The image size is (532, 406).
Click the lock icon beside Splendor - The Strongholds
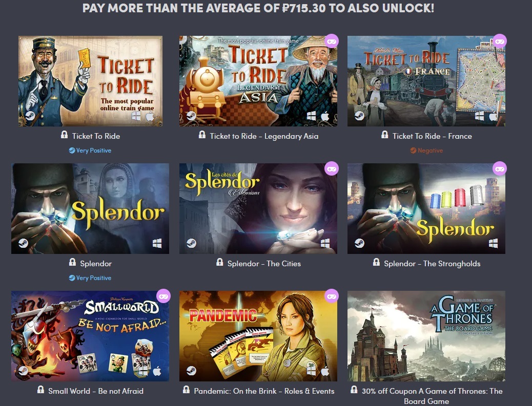click(x=376, y=262)
